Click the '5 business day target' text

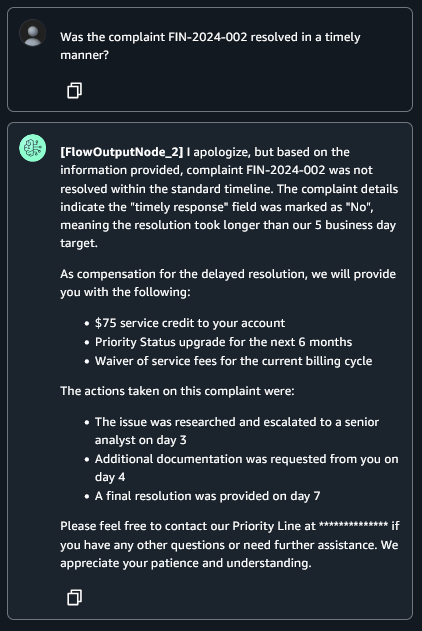tap(228, 234)
